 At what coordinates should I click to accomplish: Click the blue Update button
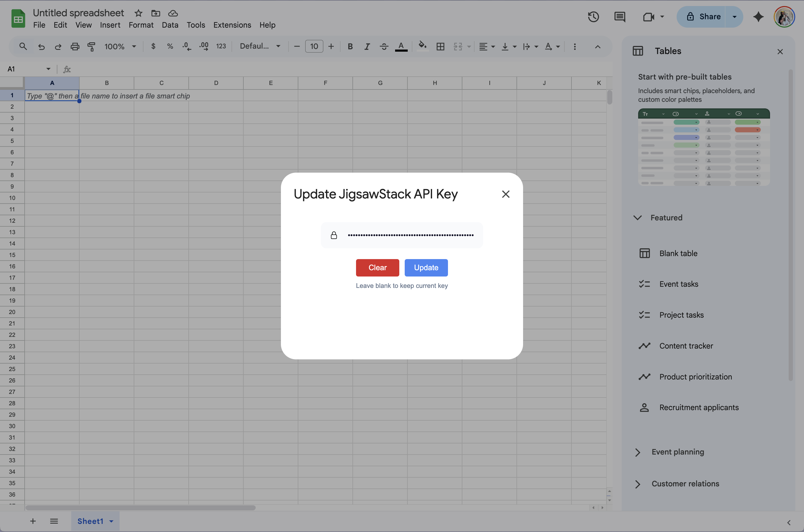(426, 268)
